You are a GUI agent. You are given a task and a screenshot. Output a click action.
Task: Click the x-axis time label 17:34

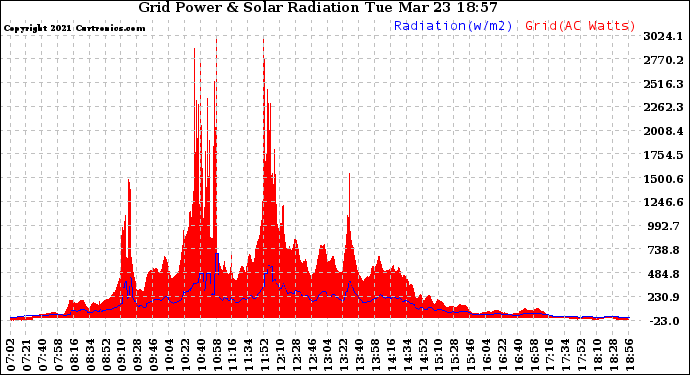point(565,355)
